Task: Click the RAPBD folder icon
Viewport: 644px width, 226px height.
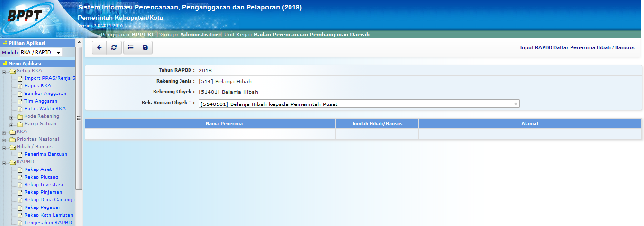Action: pos(13,162)
